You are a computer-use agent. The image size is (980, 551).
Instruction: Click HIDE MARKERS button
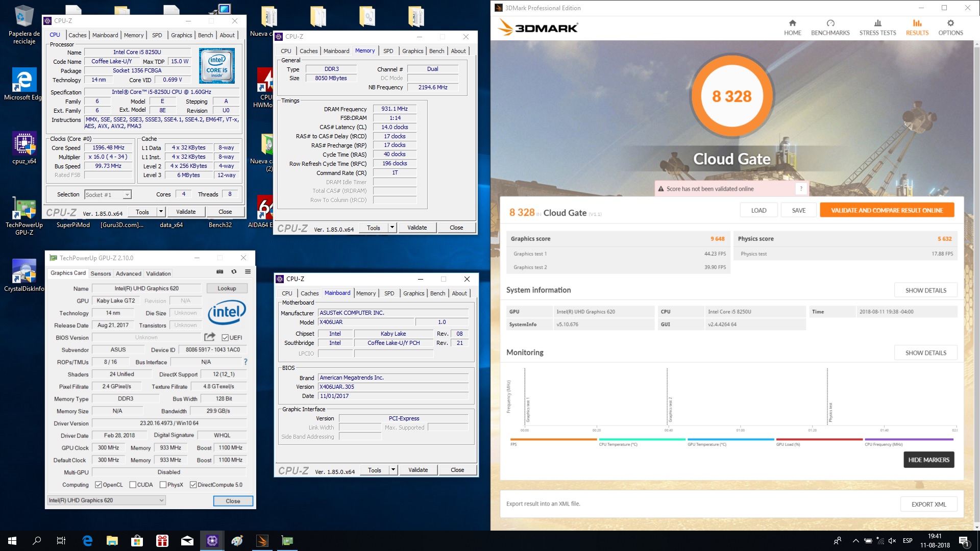928,460
